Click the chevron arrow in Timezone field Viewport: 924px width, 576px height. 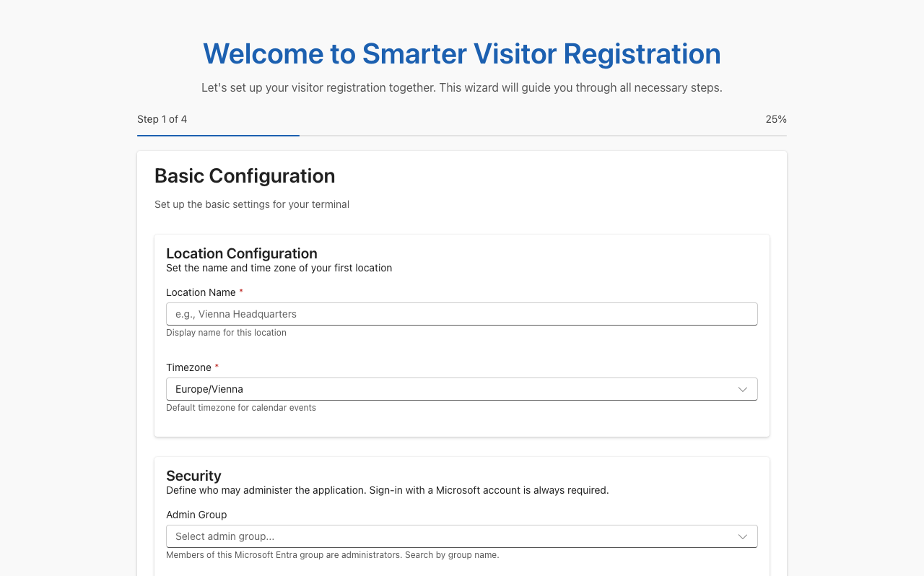[x=743, y=389]
